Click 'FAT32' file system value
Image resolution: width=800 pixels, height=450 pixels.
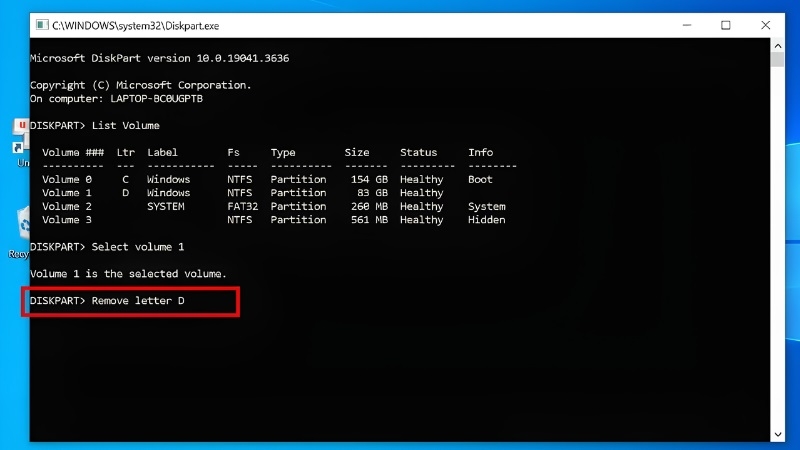(243, 207)
